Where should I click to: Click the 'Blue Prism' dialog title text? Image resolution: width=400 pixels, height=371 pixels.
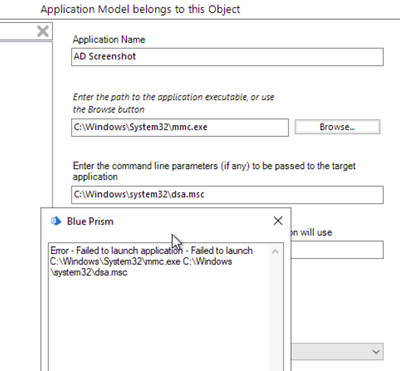point(90,221)
